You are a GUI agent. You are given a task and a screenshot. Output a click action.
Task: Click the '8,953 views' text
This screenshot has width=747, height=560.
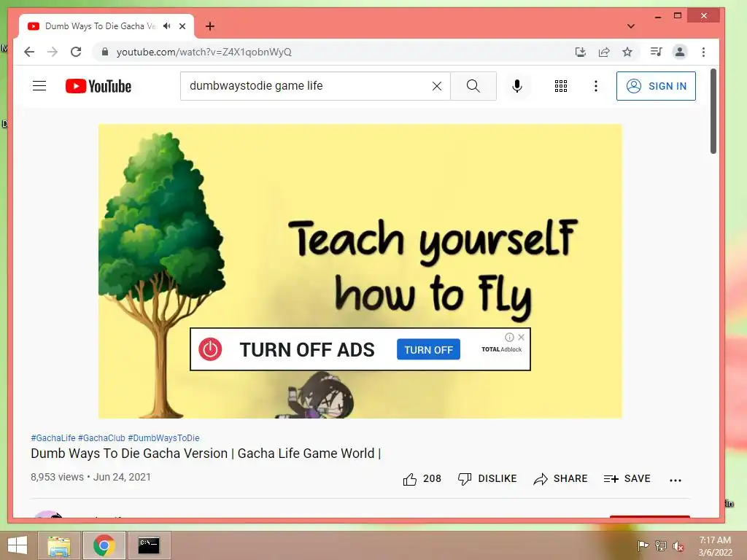point(57,477)
